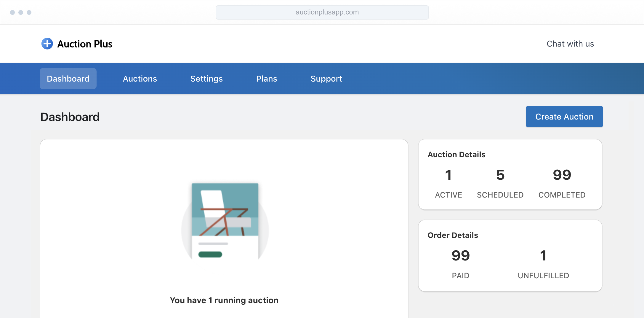Click the Auction Plus blue plus logo icon
Viewport: 644px width, 318px height.
pyautogui.click(x=47, y=44)
